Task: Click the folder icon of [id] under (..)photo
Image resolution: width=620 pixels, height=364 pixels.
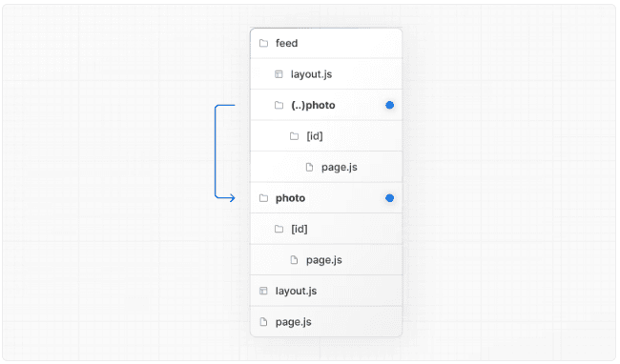Action: (294, 136)
